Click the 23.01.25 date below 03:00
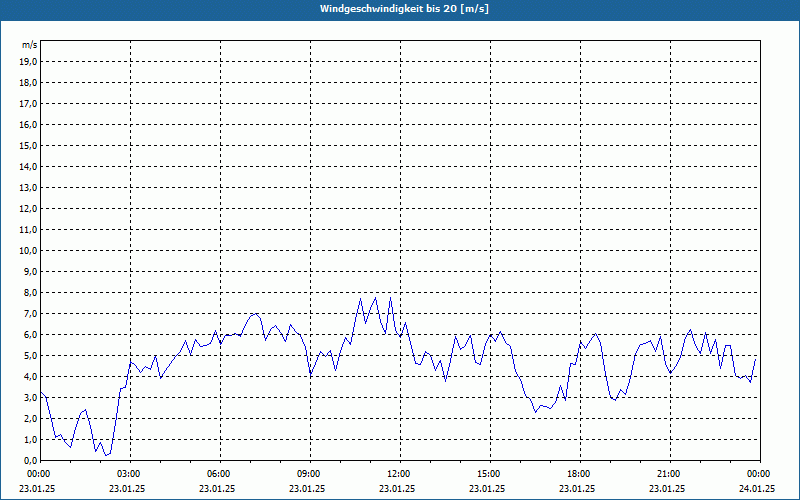The height and width of the screenshot is (500, 800). pos(127,488)
